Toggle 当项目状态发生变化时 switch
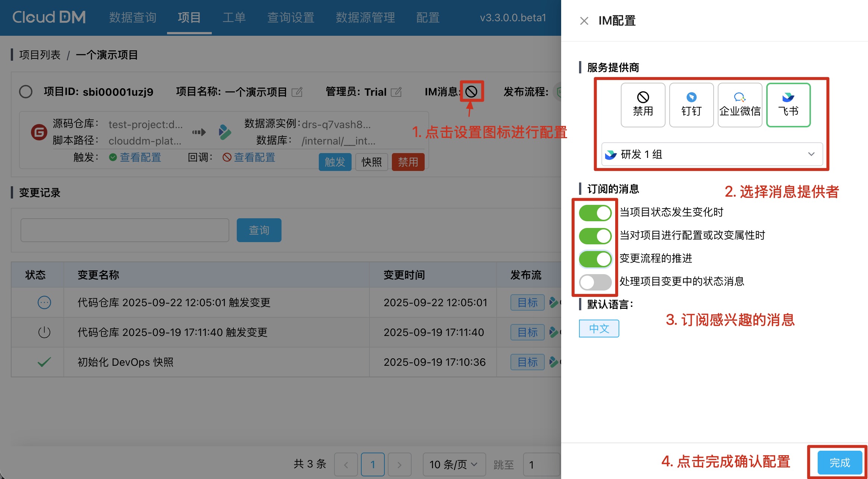This screenshot has width=868, height=479. 595,213
